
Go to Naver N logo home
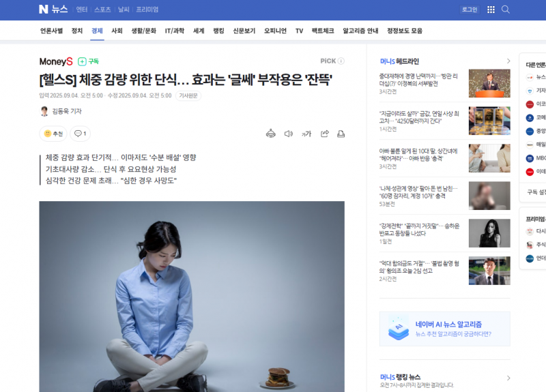pos(44,10)
